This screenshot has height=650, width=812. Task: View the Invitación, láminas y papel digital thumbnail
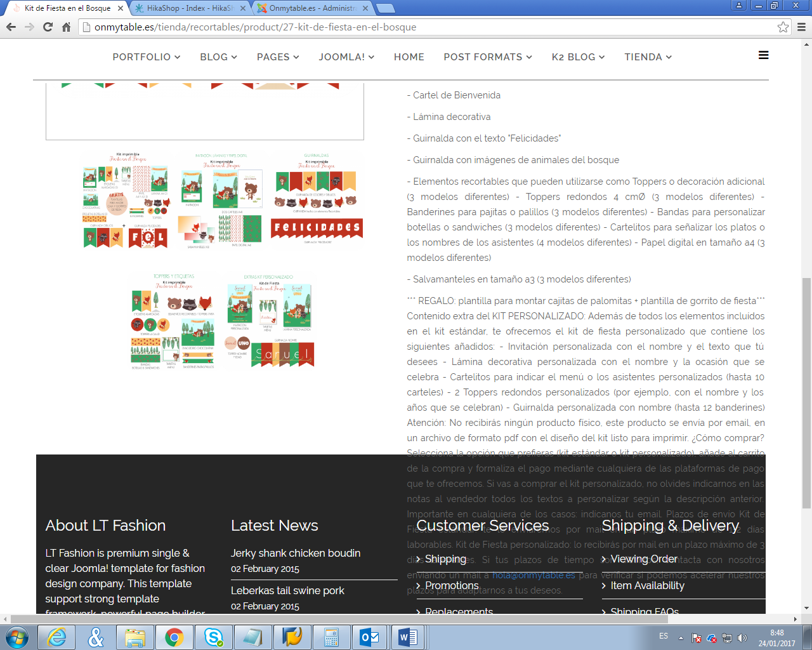[x=221, y=200]
